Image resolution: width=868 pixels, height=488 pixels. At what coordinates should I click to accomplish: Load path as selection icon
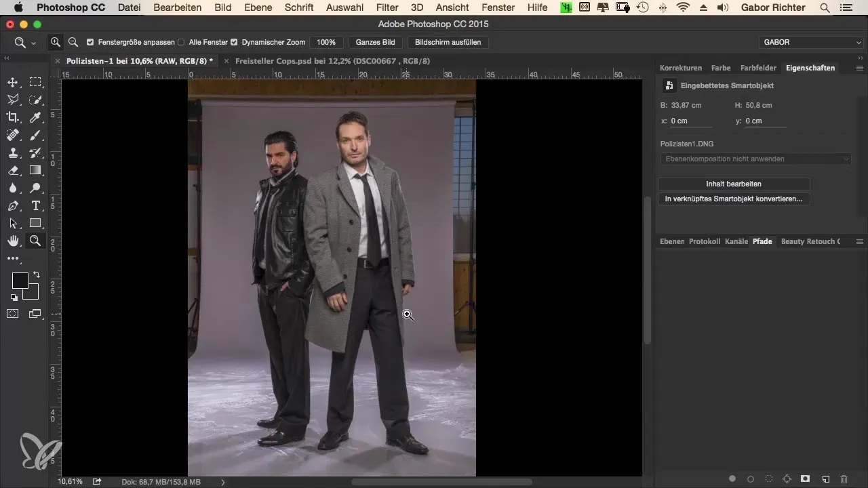(x=769, y=479)
